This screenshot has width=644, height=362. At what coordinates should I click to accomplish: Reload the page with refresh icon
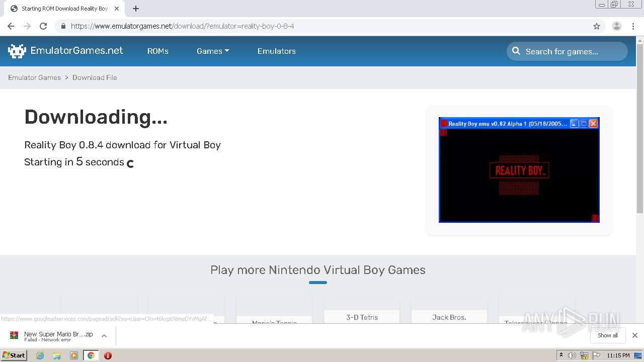tap(43, 26)
